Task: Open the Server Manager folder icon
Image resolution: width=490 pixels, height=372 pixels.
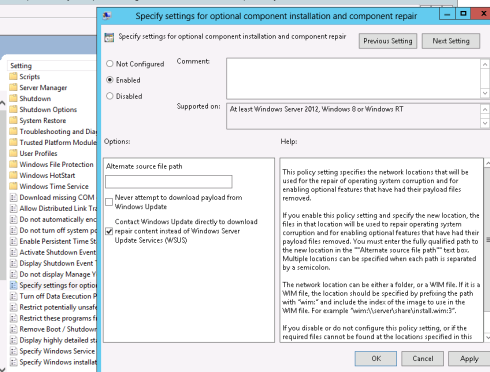Action: (x=13, y=87)
